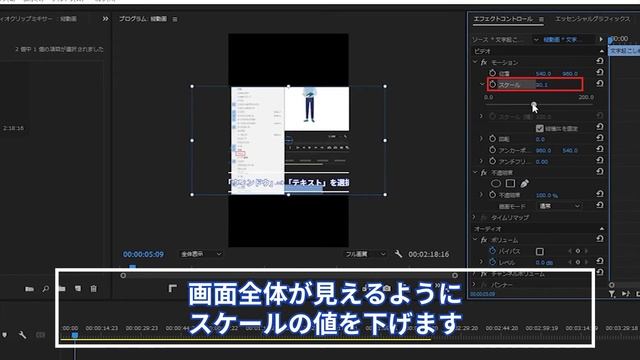The height and width of the screenshot is (360, 640).
Task: Open the playback resolution dropdown
Action: (x=365, y=254)
